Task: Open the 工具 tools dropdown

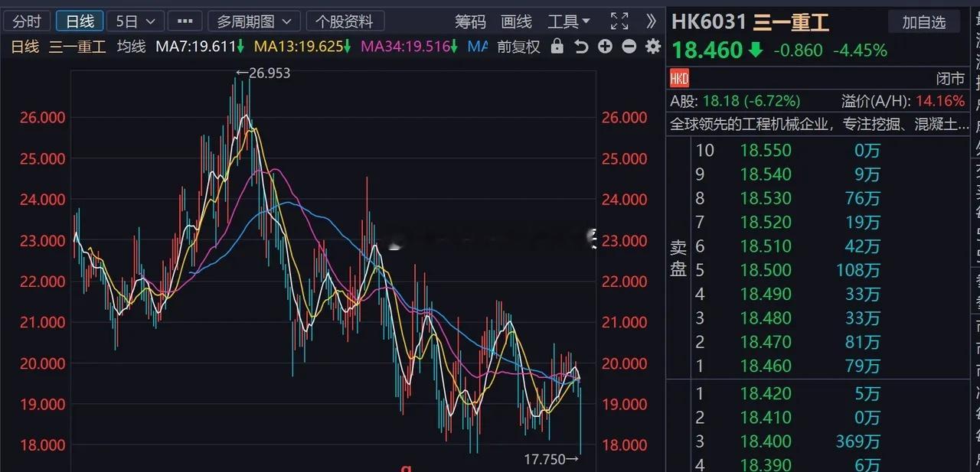Action: pyautogui.click(x=569, y=21)
